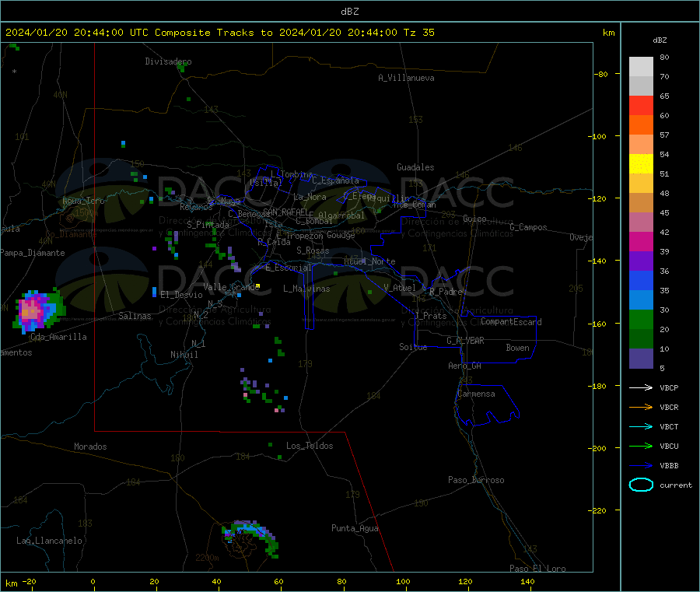700x592 pixels.
Task: Click the 'Morados' map label
Action: pos(90,447)
